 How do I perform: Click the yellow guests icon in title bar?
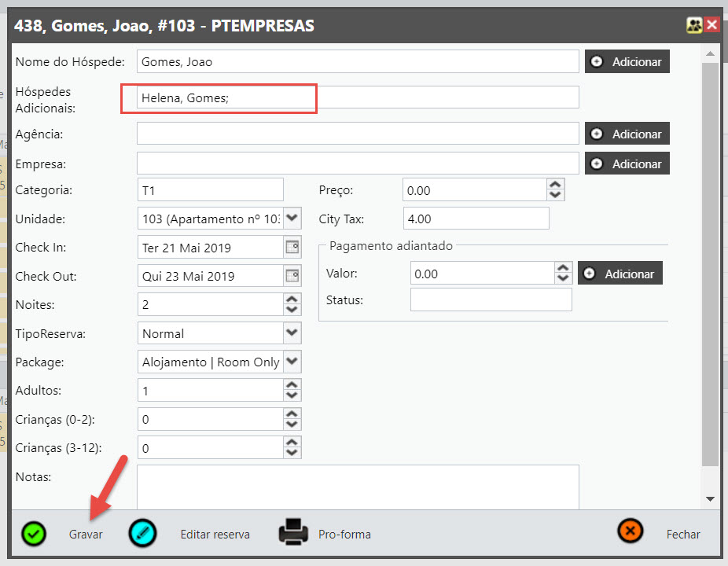(x=694, y=25)
